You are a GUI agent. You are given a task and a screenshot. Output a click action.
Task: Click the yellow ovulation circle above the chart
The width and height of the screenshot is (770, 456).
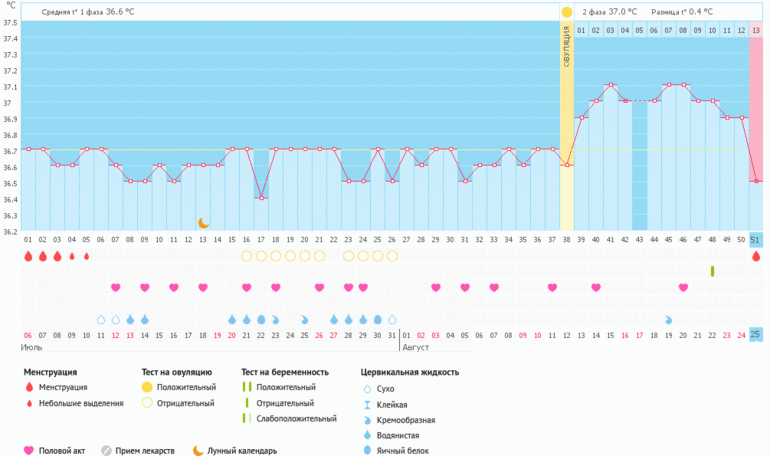tap(567, 12)
